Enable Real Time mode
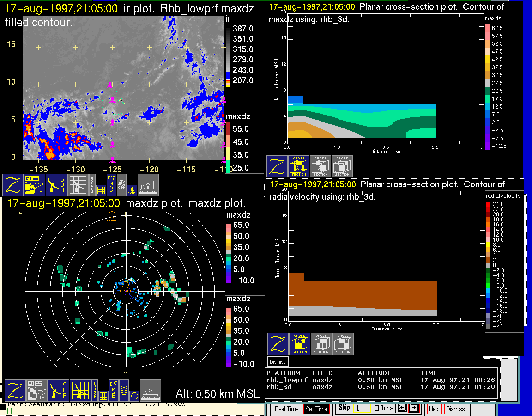532x416 pixels. pos(287,409)
